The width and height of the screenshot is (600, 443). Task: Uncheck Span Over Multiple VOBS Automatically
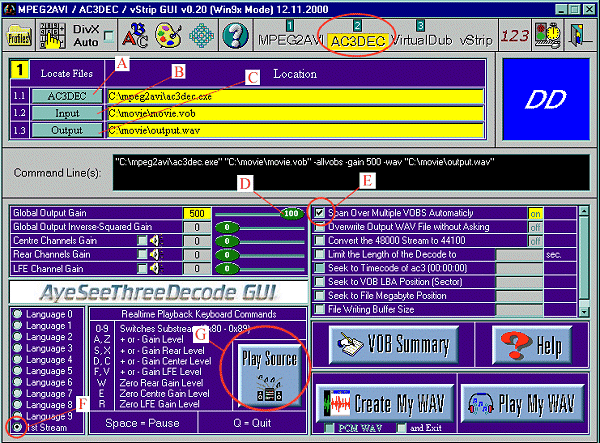pos(320,213)
